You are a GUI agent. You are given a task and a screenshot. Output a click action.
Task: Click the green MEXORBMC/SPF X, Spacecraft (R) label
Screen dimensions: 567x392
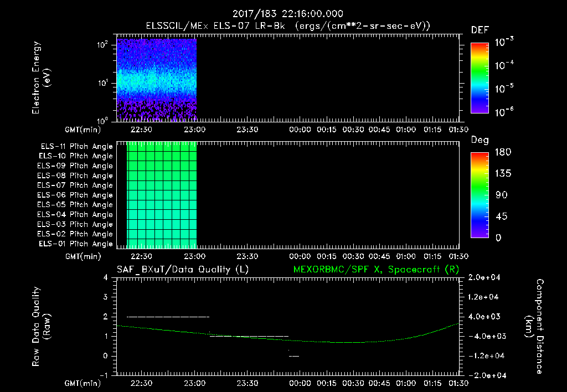pyautogui.click(x=376, y=270)
